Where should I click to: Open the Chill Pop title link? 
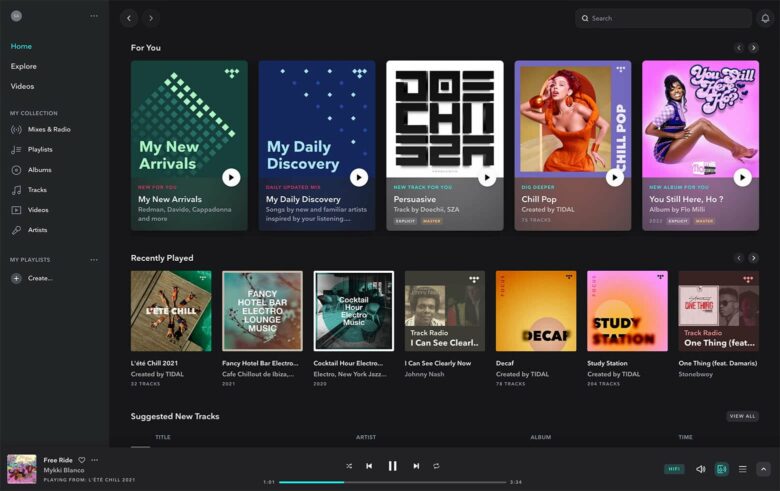point(539,199)
